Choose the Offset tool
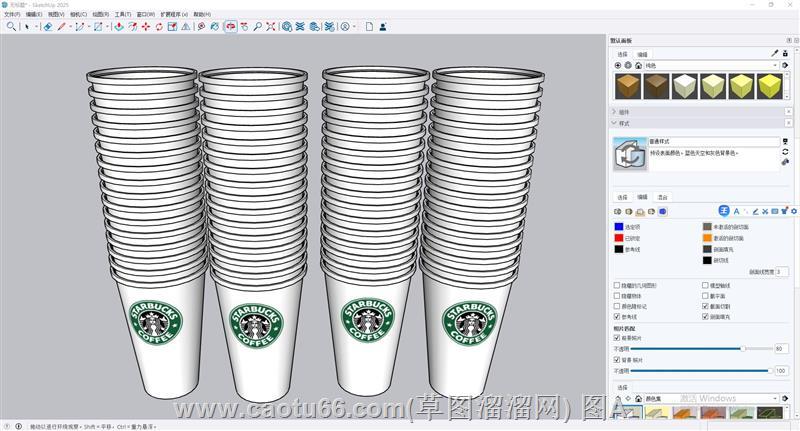800x431 pixels. [x=133, y=27]
